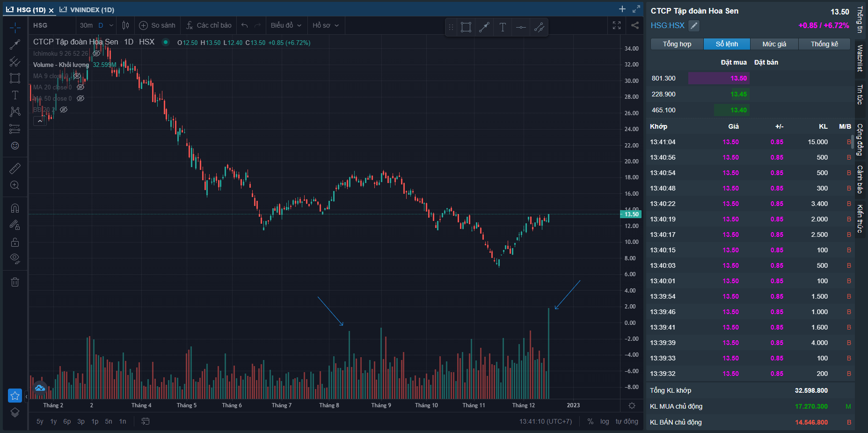This screenshot has height=433, width=868.
Task: Select the magnet snap tool
Action: (x=15, y=208)
